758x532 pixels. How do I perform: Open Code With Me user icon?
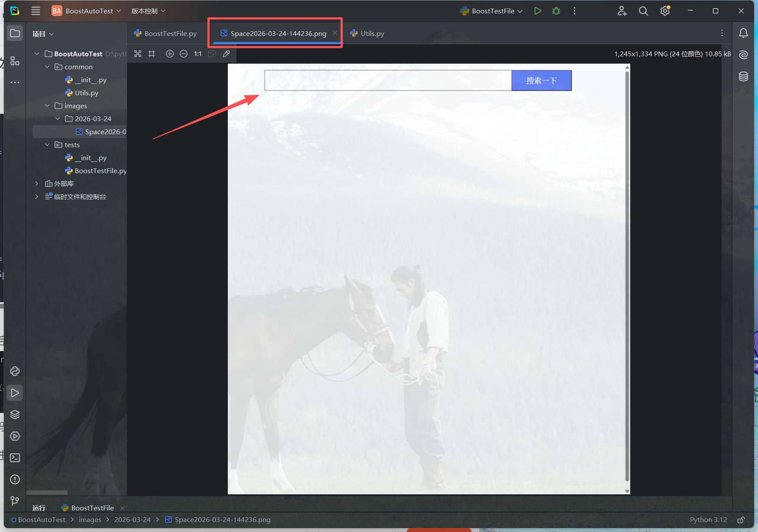pos(622,11)
